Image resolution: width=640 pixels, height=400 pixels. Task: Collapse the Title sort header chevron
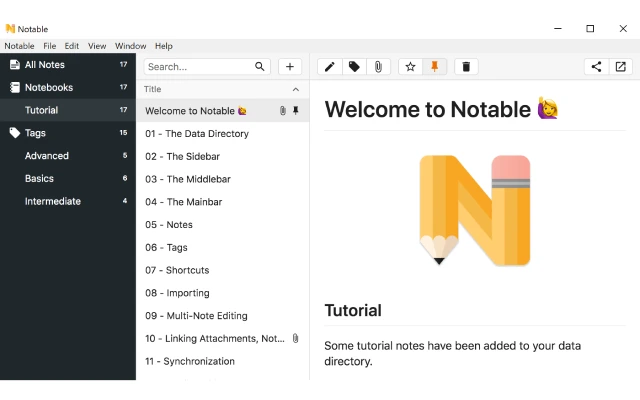point(295,89)
